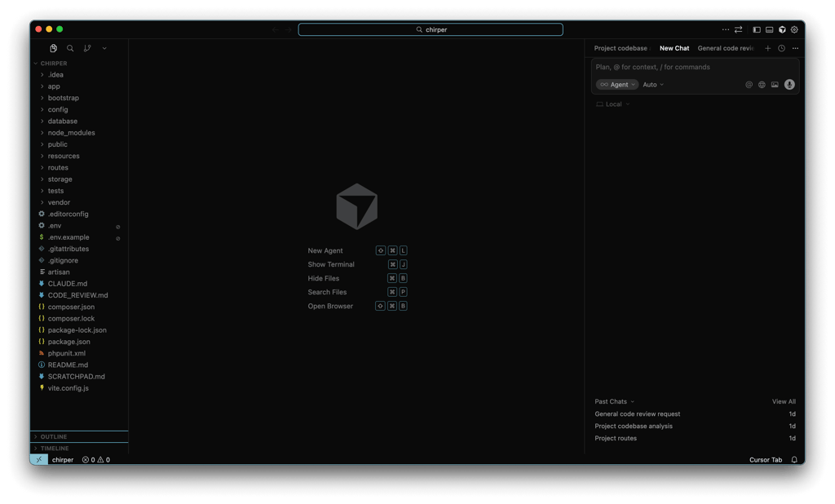This screenshot has height=504, width=835.
Task: Expand the tests folder
Action: point(79,191)
